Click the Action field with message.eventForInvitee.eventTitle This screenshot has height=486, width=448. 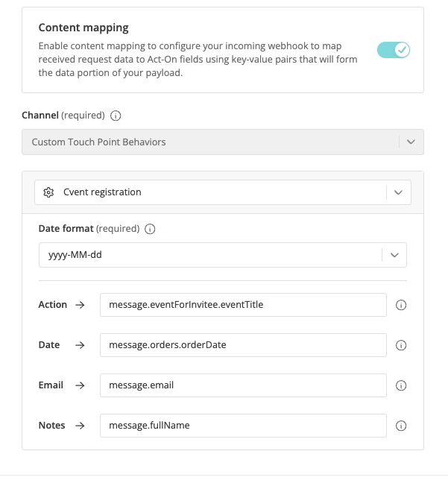tap(243, 305)
